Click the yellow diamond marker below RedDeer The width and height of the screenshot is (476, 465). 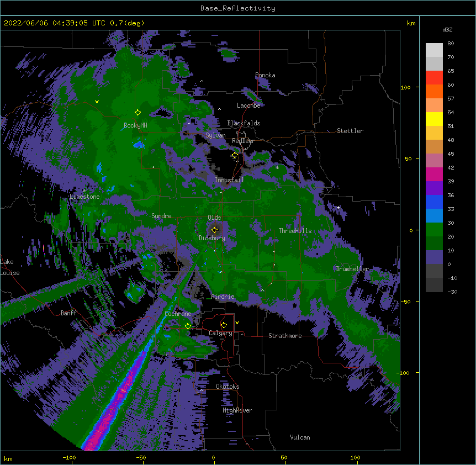coord(235,155)
